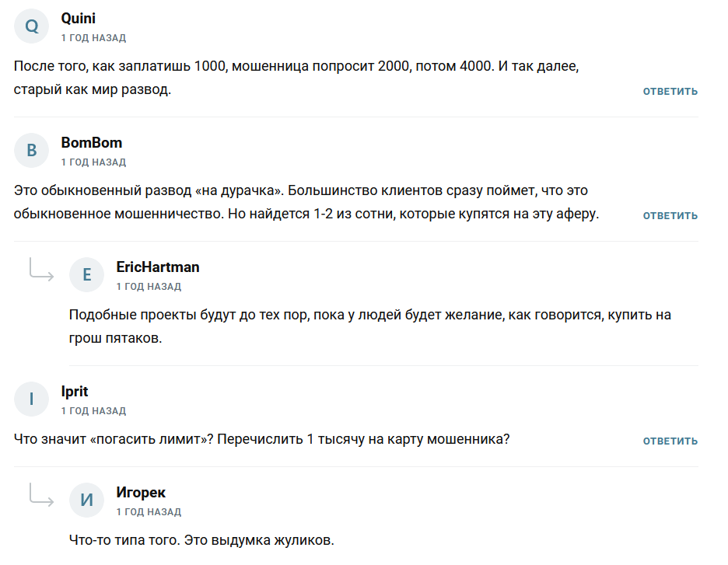The height and width of the screenshot is (565, 728).
Task: Click the reply arrow icon beside EricHartman's comment
Action: 41,270
